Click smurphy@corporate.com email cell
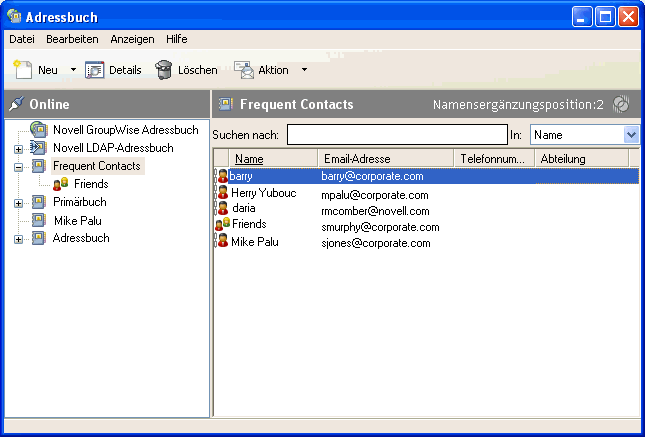Viewport: 645px width, 437px height. [x=380, y=227]
